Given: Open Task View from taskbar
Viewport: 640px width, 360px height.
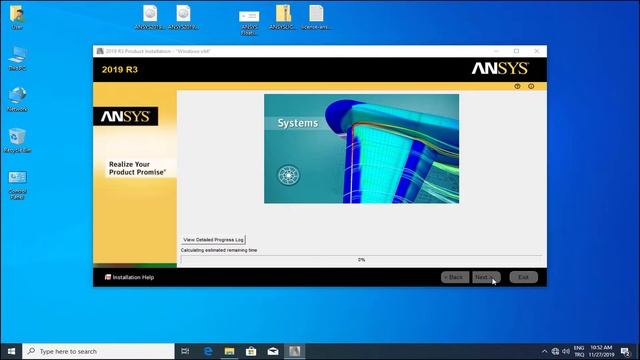Looking at the screenshot, I should tap(185, 351).
